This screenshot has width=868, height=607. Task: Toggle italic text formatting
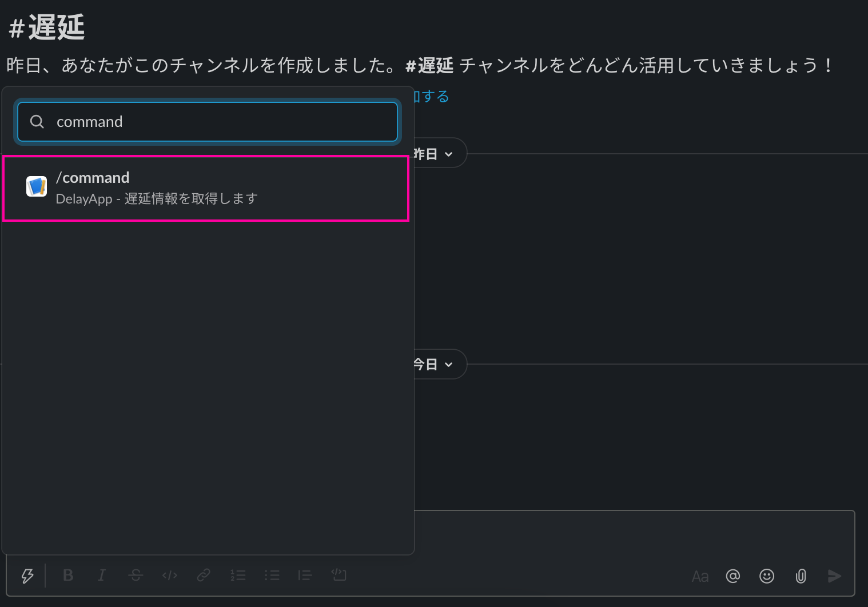(x=101, y=576)
